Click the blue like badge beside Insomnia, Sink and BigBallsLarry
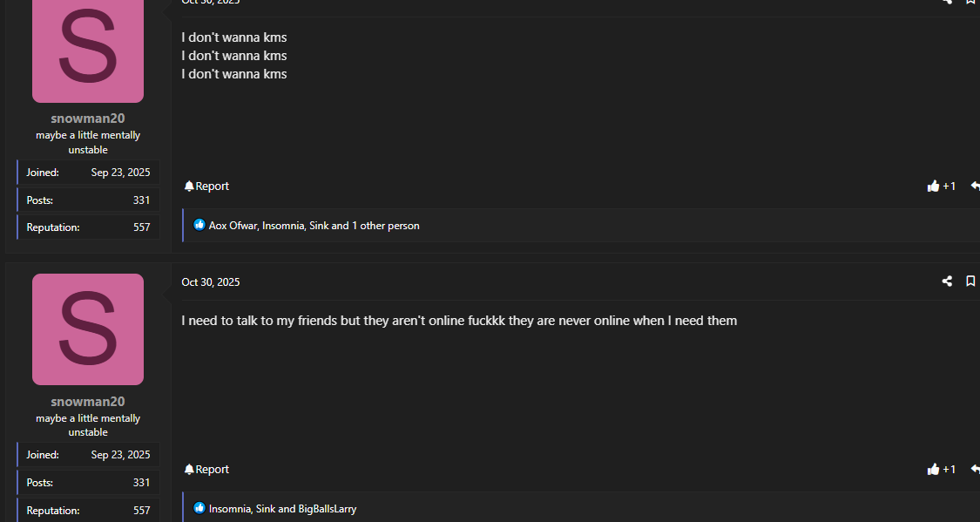Screen dimensions: 980x522 [x=199, y=508]
